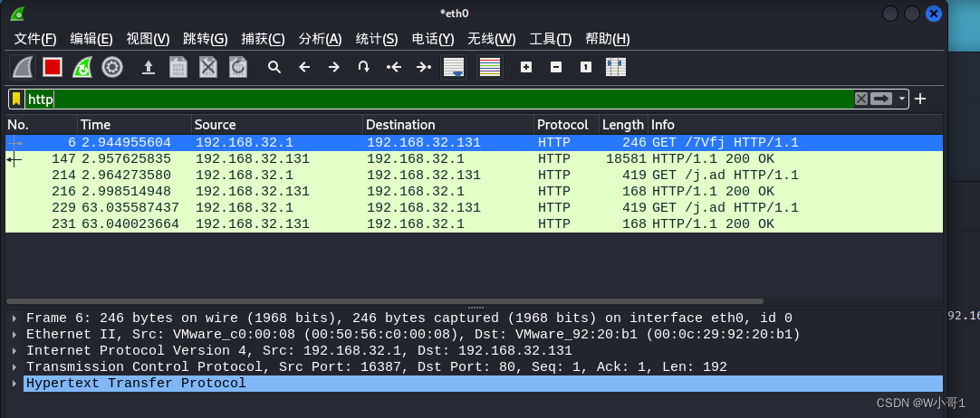The height and width of the screenshot is (418, 980).
Task: Open capture options gear icon
Action: click(x=112, y=67)
